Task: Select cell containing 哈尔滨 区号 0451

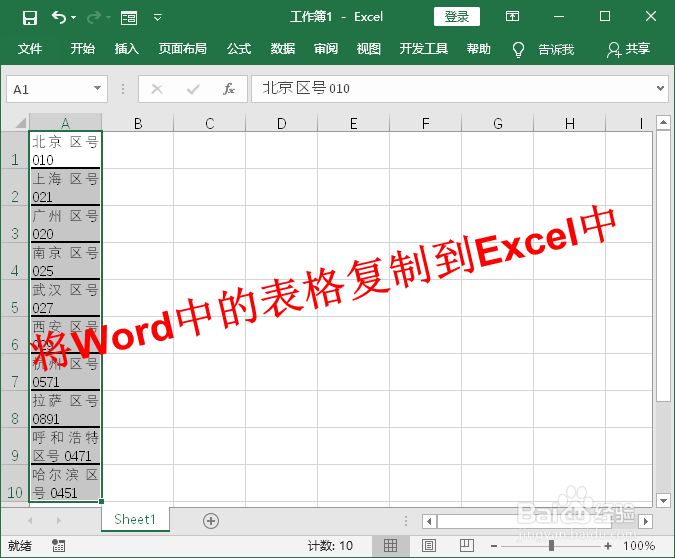Action: (x=65, y=483)
